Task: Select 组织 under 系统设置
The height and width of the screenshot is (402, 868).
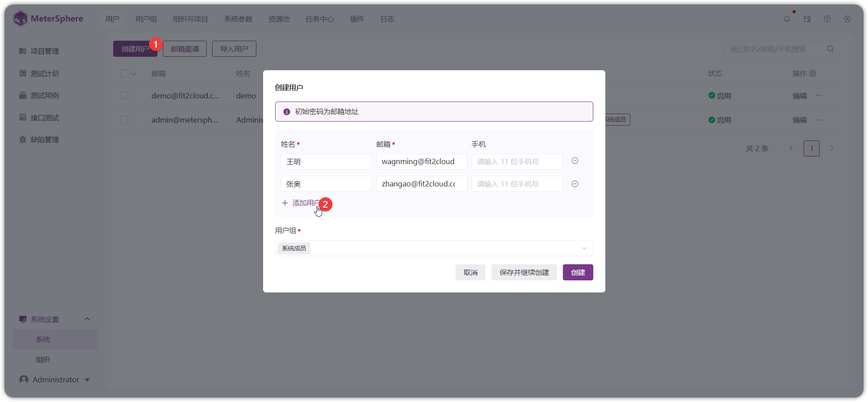Action: [x=43, y=360]
